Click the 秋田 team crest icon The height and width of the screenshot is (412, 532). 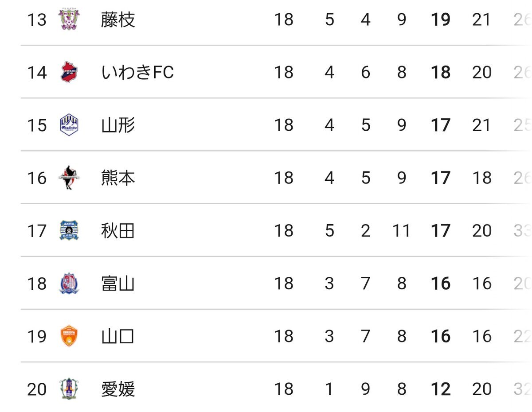69,230
